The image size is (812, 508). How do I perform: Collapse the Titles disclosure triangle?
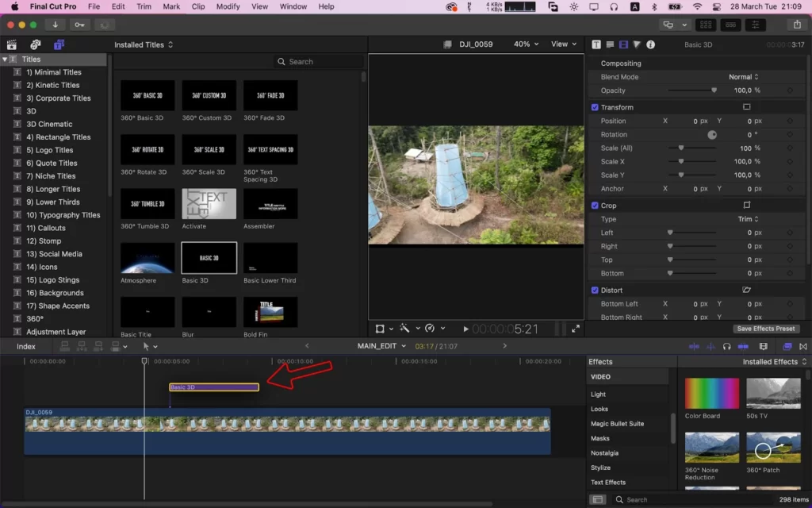5,59
